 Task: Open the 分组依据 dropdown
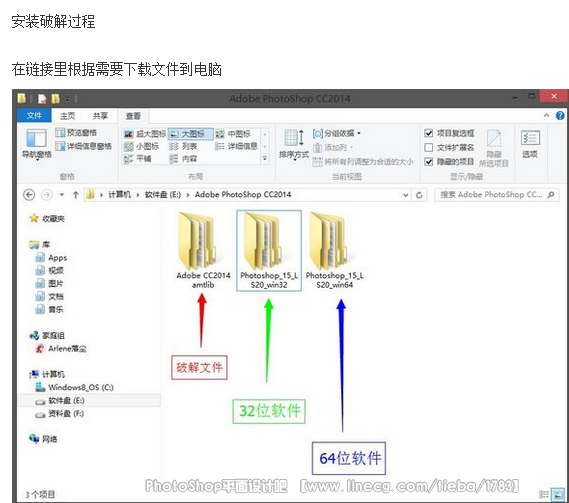click(x=337, y=133)
